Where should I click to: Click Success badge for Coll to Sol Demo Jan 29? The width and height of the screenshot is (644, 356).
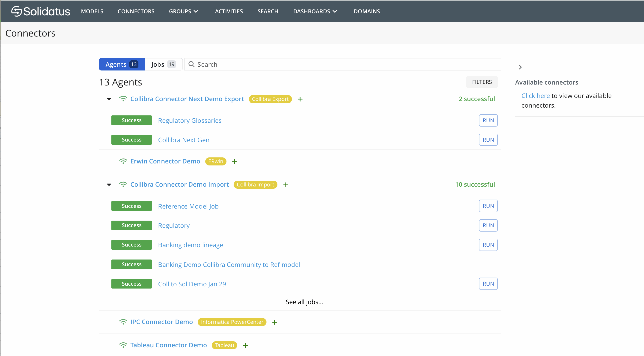click(x=132, y=284)
